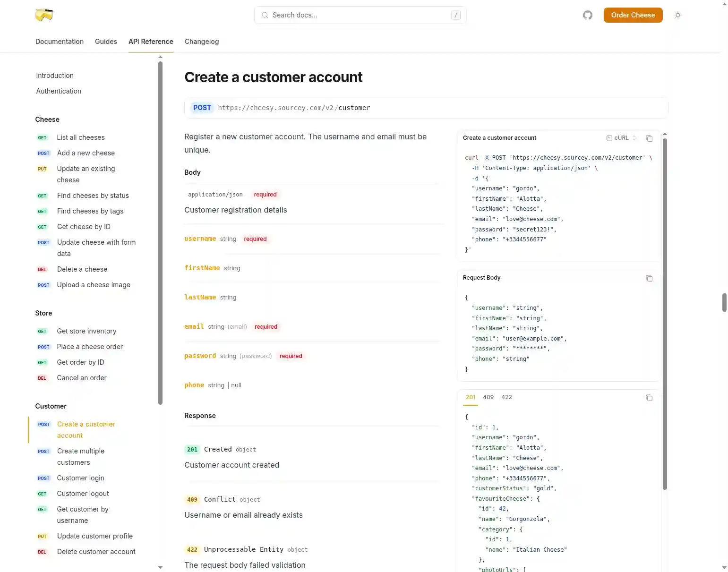Go to Introduction in the sidebar
728x572 pixels.
pos(55,76)
